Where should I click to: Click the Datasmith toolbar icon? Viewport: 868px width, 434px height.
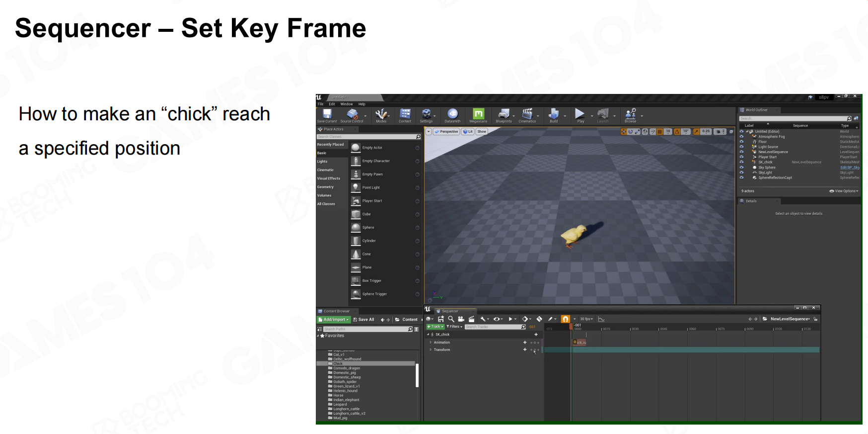tap(452, 115)
